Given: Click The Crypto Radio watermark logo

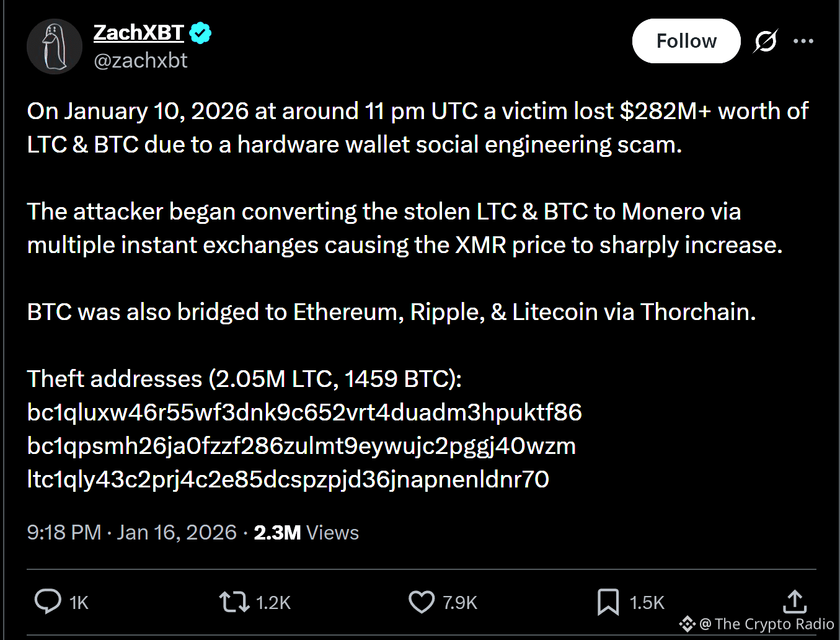Looking at the screenshot, I should [x=687, y=624].
